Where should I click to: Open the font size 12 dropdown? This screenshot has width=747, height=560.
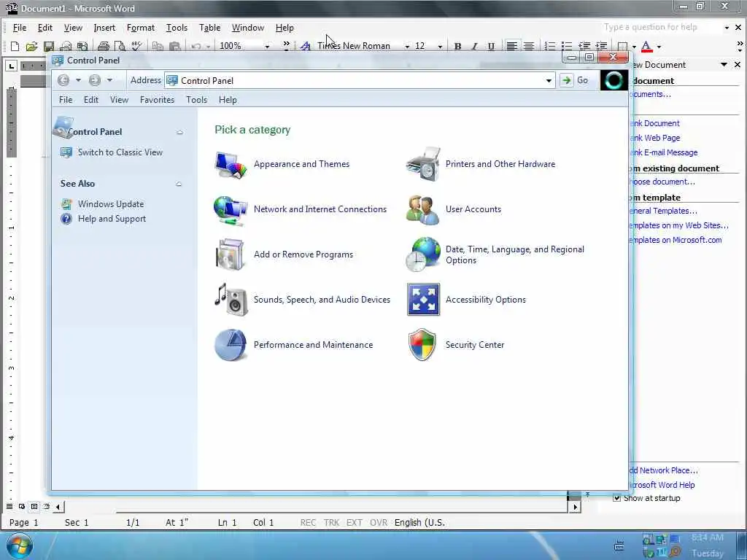[x=440, y=46]
